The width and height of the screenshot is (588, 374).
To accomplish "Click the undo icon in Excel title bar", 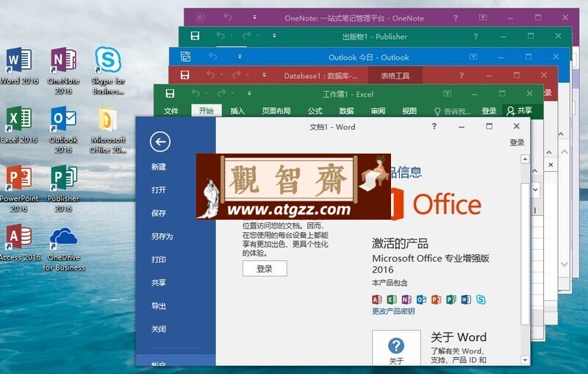I will coord(196,93).
